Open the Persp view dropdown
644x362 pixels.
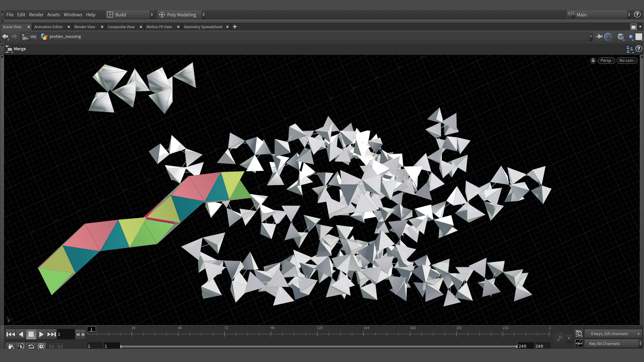point(606,61)
